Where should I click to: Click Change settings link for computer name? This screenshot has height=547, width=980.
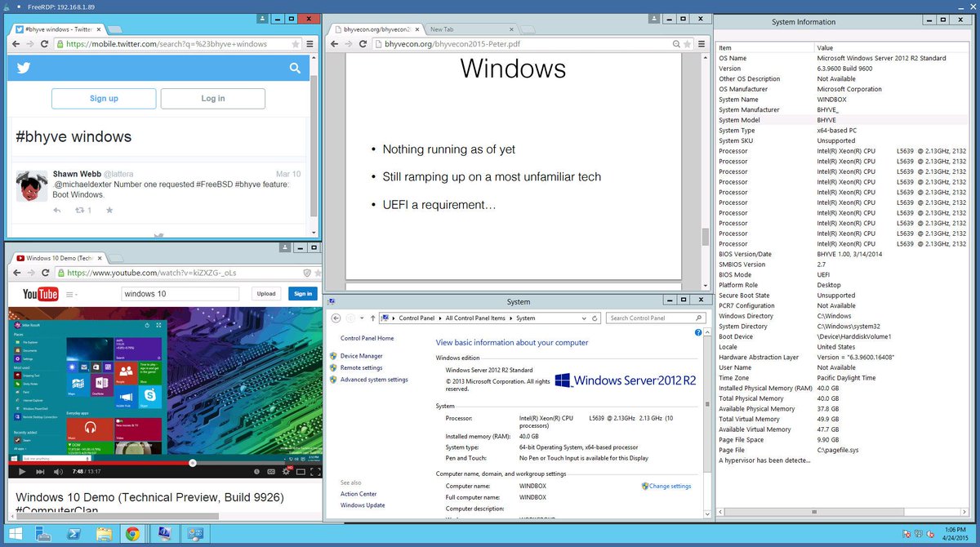[x=670, y=486]
